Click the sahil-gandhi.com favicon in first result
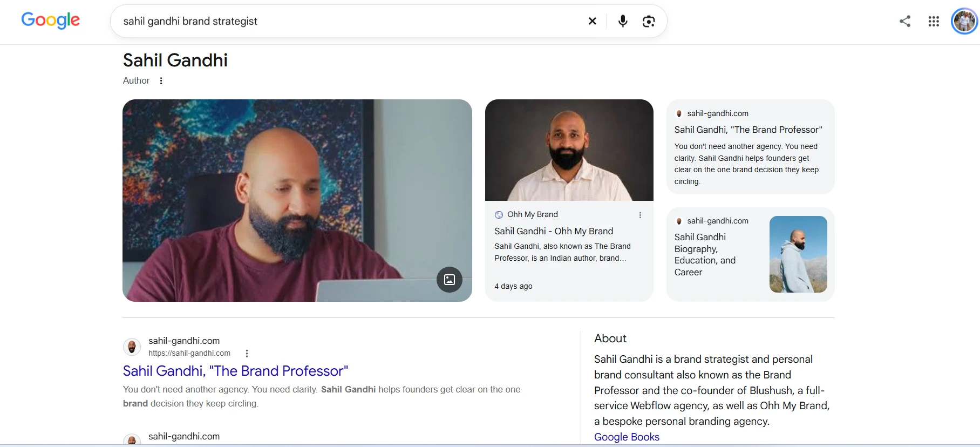This screenshot has height=447, width=980. click(x=132, y=347)
